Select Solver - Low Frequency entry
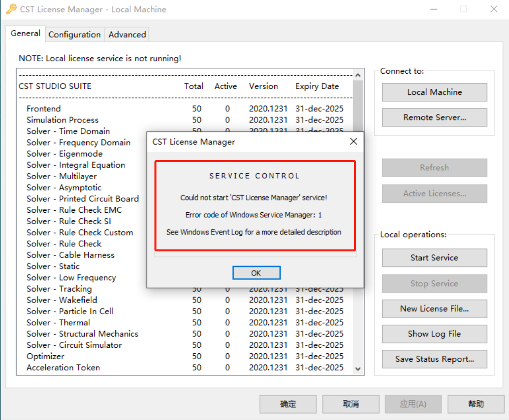The height and width of the screenshot is (420, 509). pos(71,277)
